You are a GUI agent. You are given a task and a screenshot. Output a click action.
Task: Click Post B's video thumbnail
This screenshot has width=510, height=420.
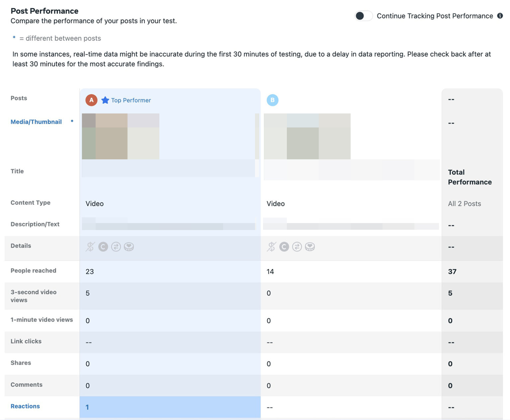[x=307, y=136]
